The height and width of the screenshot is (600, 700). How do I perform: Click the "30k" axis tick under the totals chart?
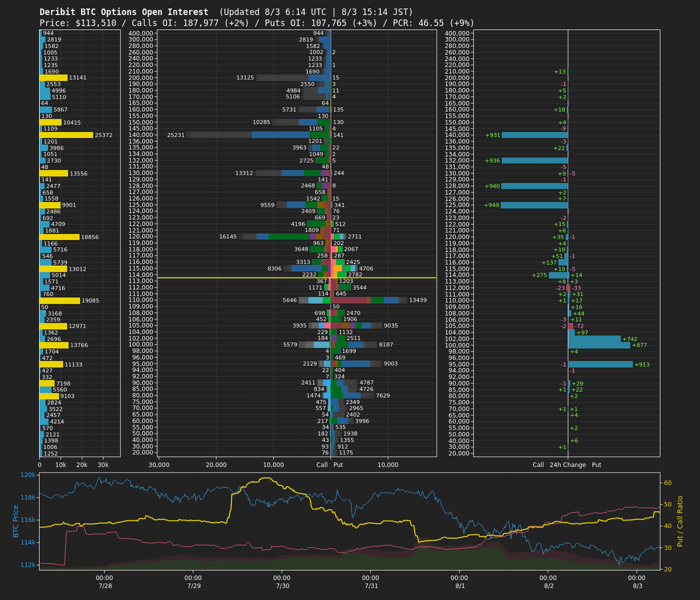click(103, 465)
